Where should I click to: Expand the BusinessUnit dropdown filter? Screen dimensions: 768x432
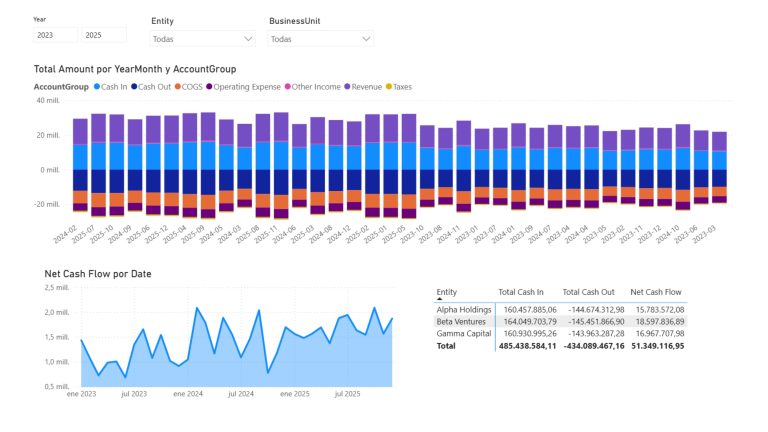point(321,38)
